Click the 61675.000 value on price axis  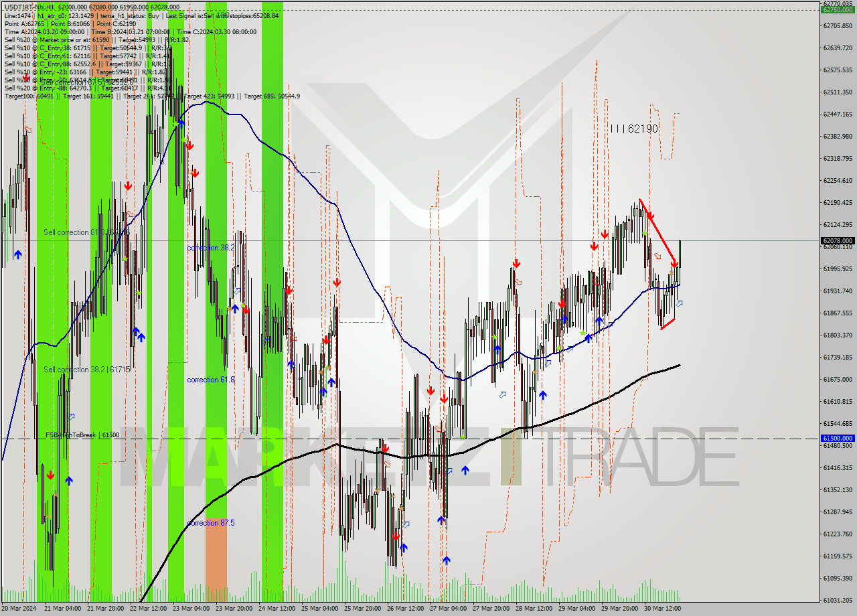[838, 379]
